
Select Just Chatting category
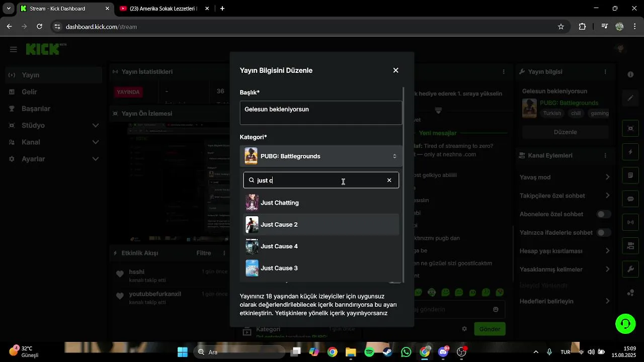tap(321, 203)
